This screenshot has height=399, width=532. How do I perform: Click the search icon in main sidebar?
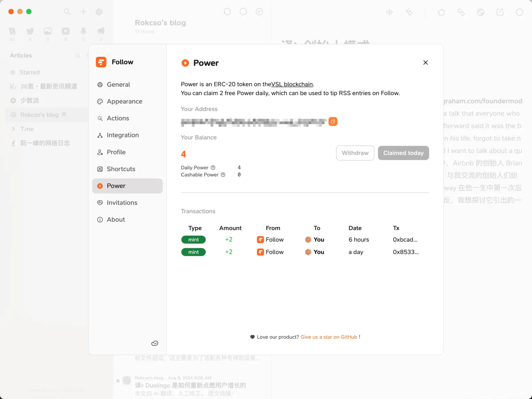pos(67,12)
